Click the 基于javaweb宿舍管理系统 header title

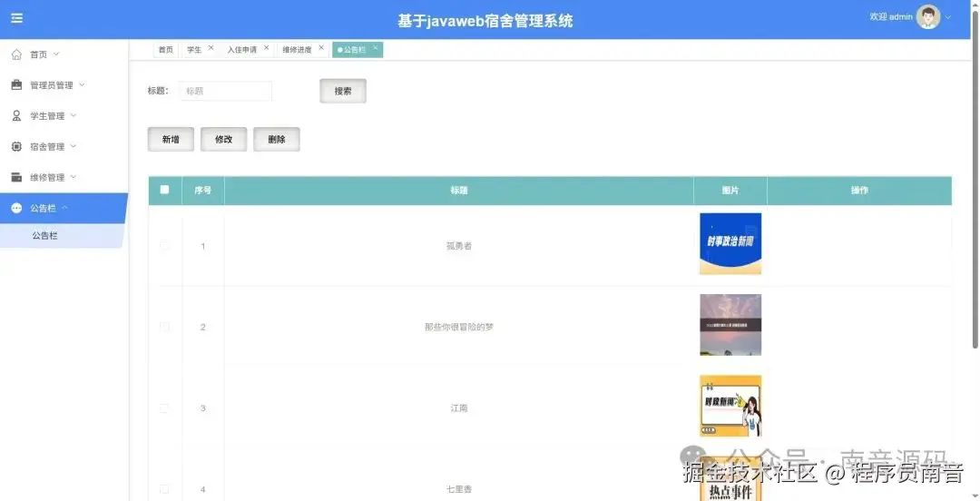pos(485,21)
